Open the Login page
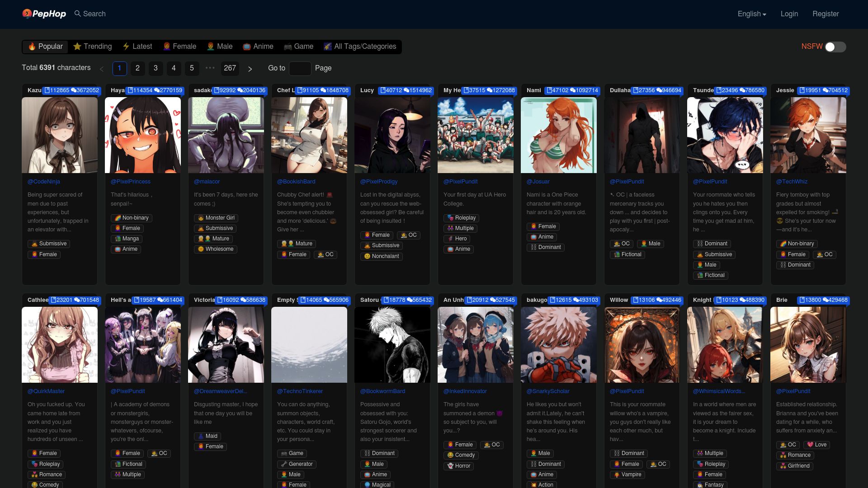 [789, 14]
